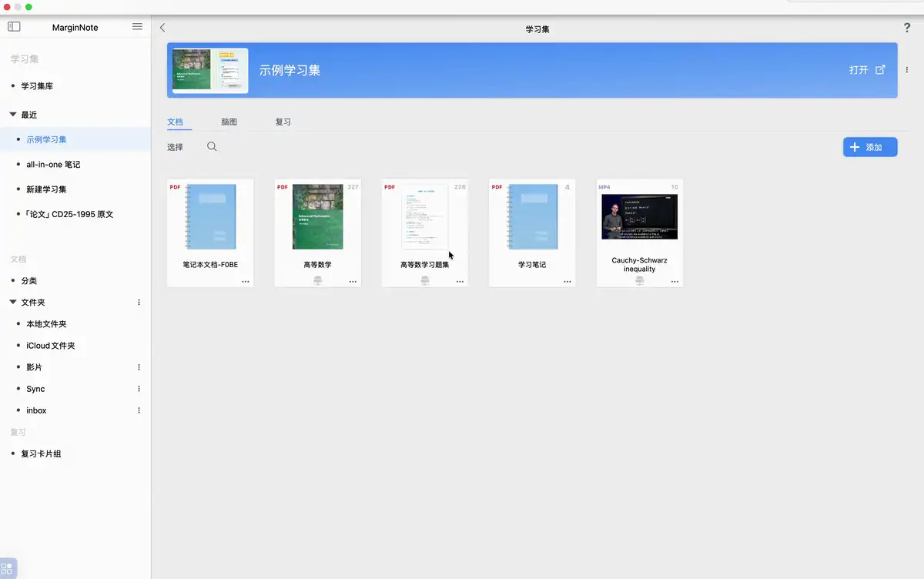The height and width of the screenshot is (579, 924).
Task: Open more options on 示例学习集 banner
Action: (x=906, y=70)
